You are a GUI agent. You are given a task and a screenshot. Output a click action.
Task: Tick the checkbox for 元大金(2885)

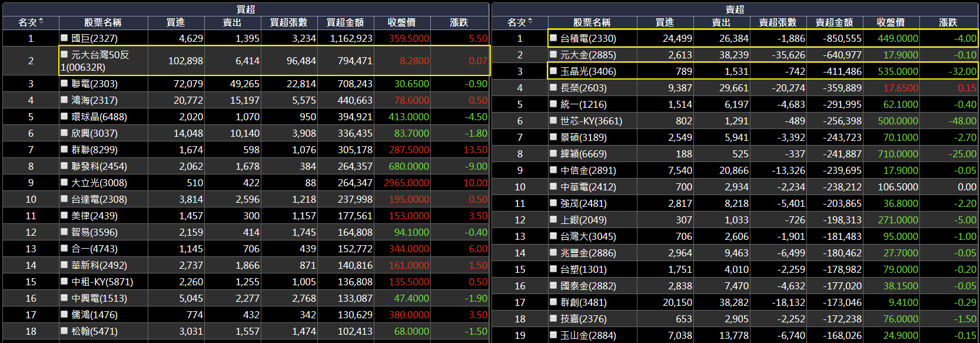point(553,54)
